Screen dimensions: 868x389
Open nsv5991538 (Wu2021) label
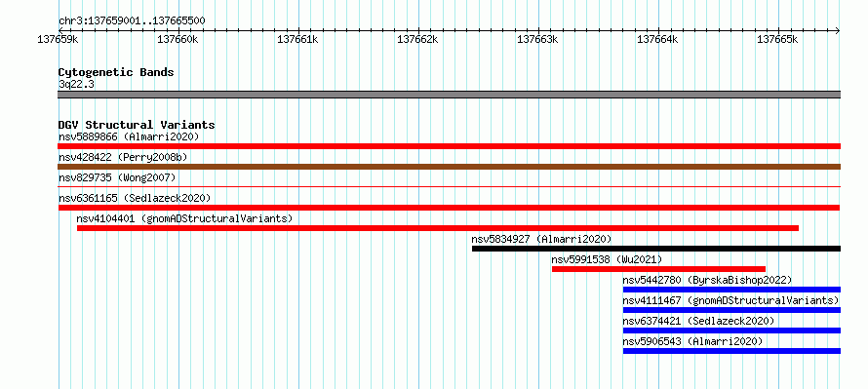click(x=607, y=259)
